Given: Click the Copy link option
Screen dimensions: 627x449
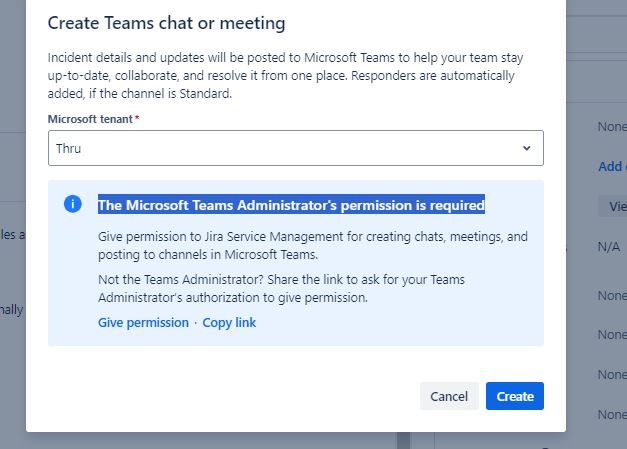Looking at the screenshot, I should tap(229, 322).
